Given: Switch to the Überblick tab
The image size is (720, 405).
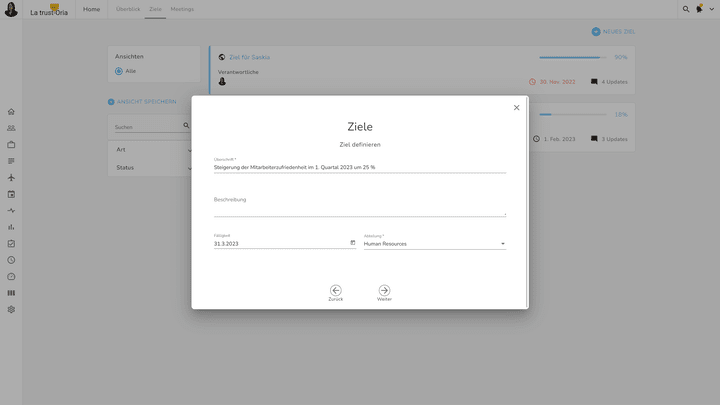Looking at the screenshot, I should point(128,9).
